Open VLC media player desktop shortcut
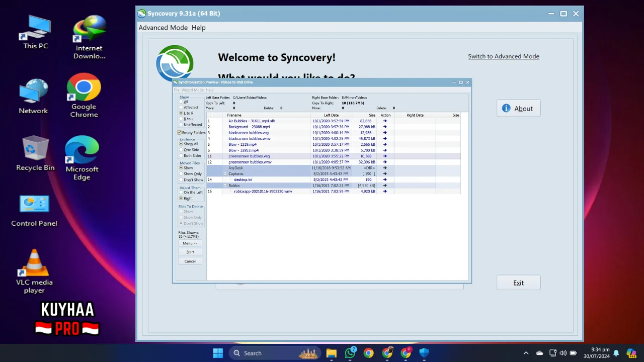644x362 pixels. [x=34, y=271]
